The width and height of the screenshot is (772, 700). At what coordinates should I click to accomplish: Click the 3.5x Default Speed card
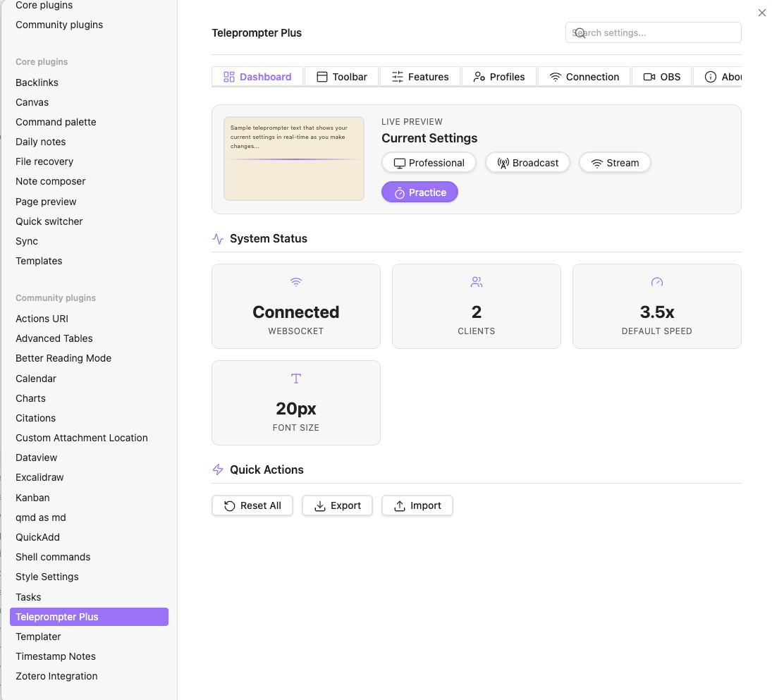point(657,306)
